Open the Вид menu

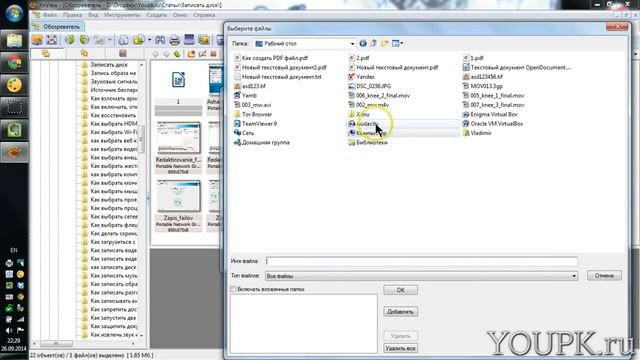[x=93, y=15]
